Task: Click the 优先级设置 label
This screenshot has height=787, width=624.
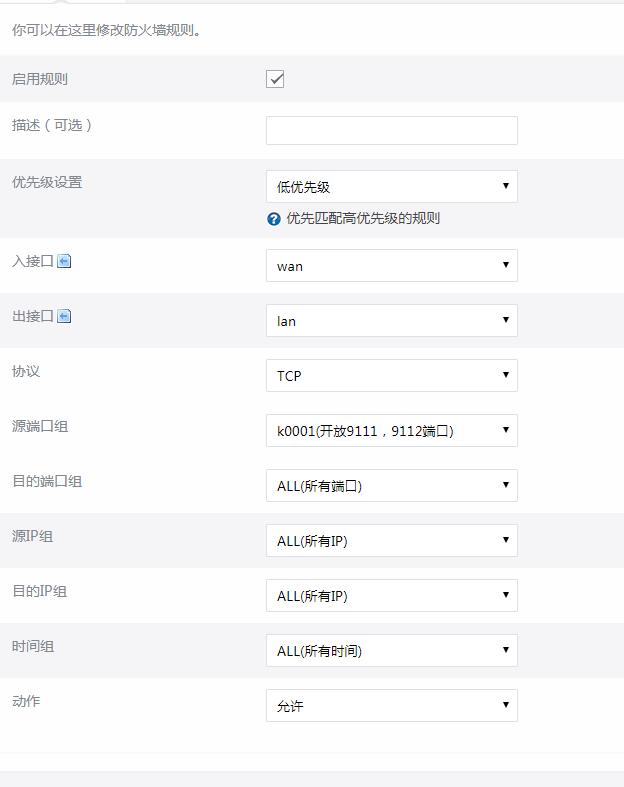Action: point(47,182)
